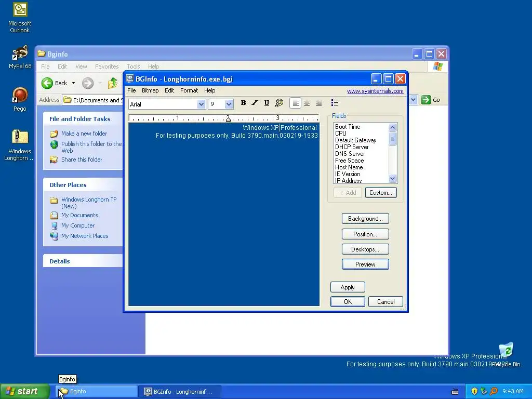Toggle italic formatting in BGInfo
This screenshot has width=532, height=399.
[255, 103]
